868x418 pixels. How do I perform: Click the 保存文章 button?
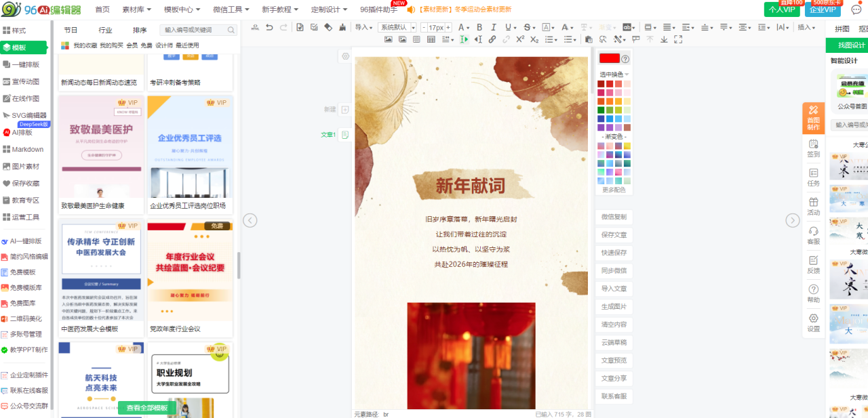tap(614, 234)
